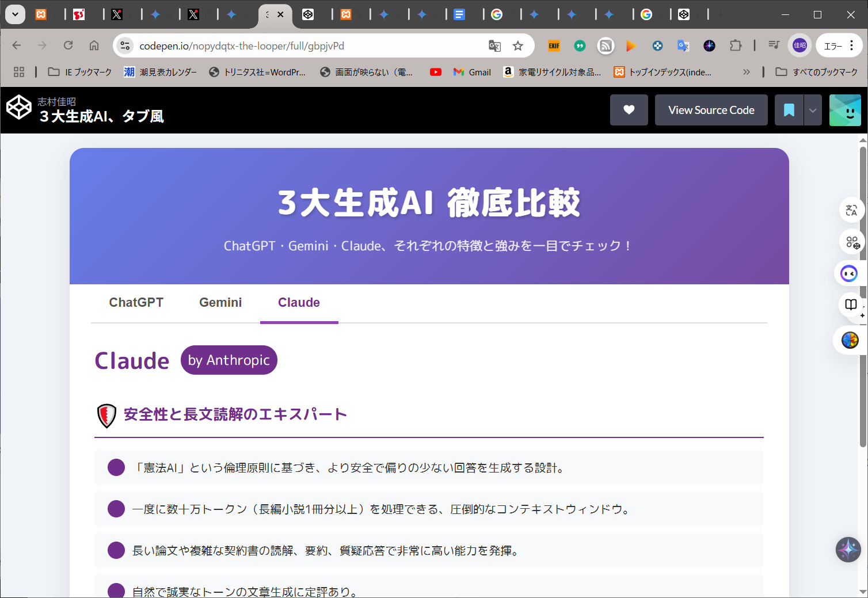Open author 志村佳昭's profile link

56,102
